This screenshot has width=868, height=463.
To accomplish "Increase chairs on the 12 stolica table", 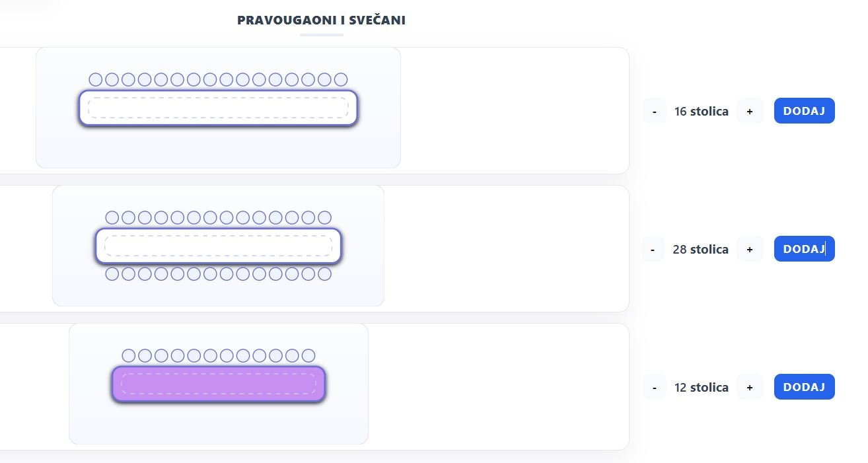I will (750, 387).
